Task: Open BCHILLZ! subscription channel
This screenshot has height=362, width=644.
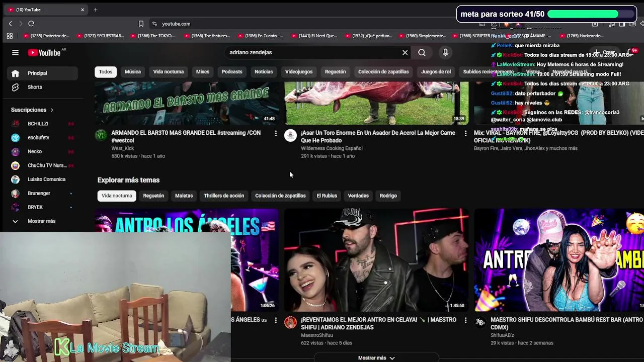Action: [43, 124]
